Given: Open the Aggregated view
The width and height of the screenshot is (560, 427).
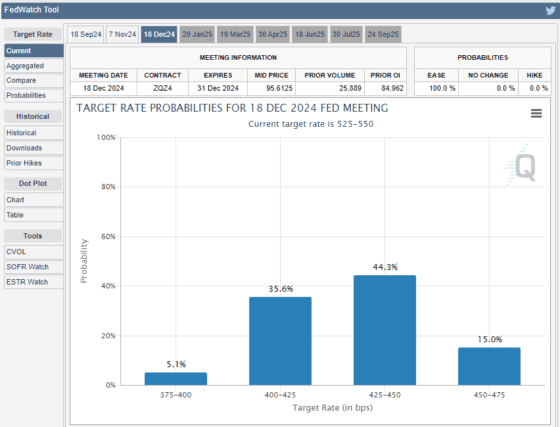Looking at the screenshot, I should (x=34, y=66).
